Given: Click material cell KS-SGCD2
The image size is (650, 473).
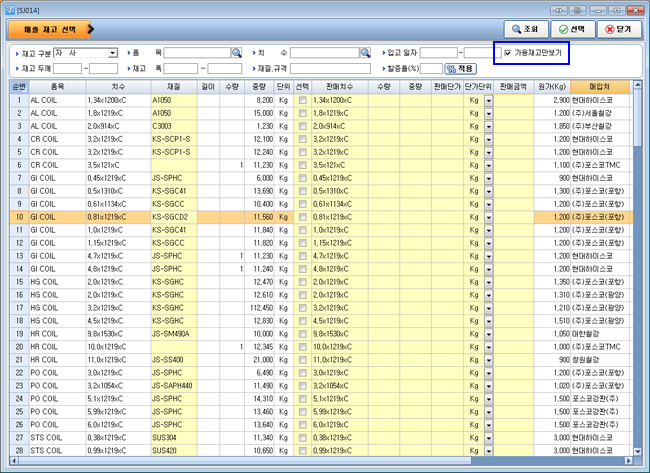Looking at the screenshot, I should coord(174,217).
